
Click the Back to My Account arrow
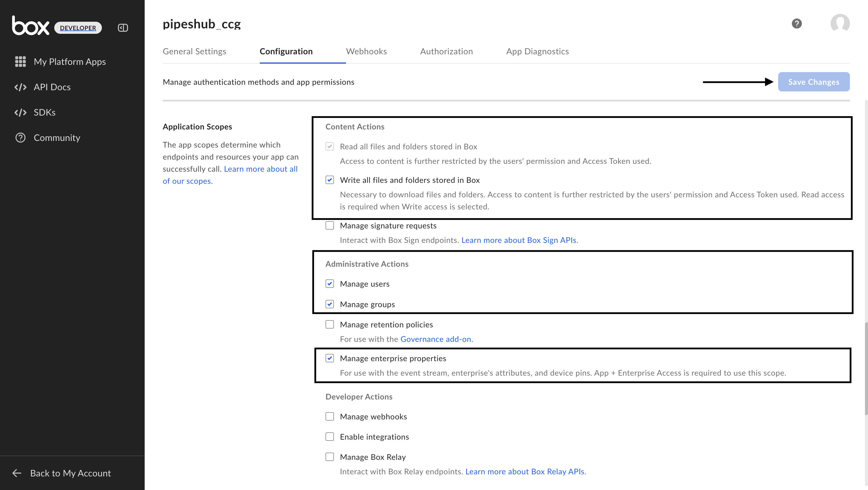coord(17,473)
